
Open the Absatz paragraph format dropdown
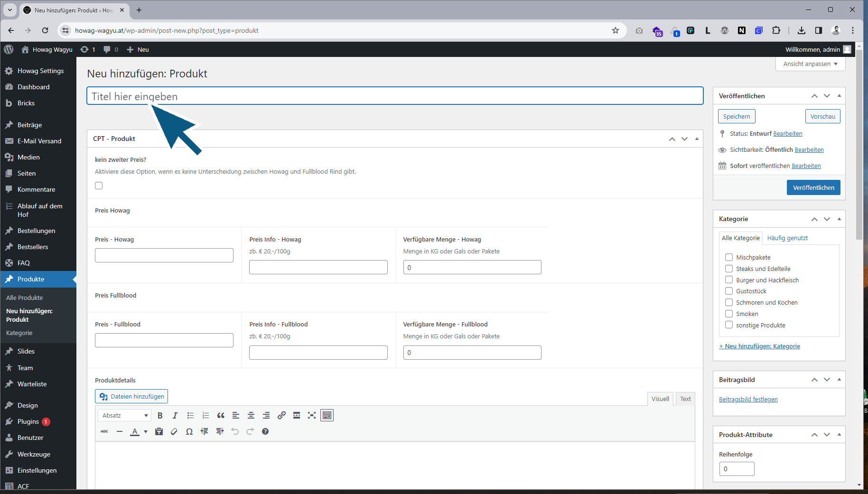125,415
